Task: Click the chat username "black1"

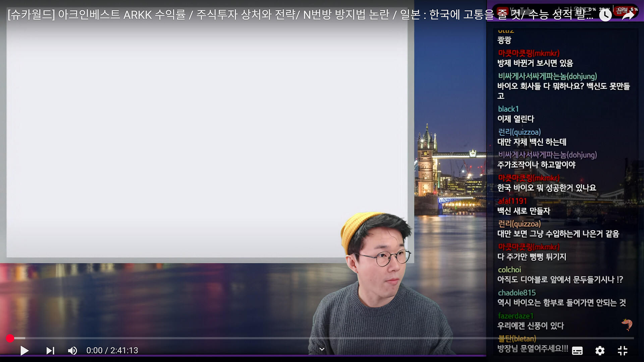Action: (x=508, y=109)
